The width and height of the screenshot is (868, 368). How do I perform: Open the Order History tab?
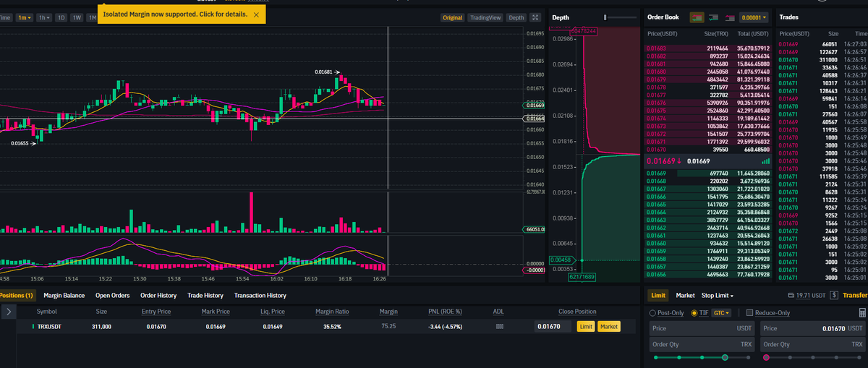click(x=158, y=295)
